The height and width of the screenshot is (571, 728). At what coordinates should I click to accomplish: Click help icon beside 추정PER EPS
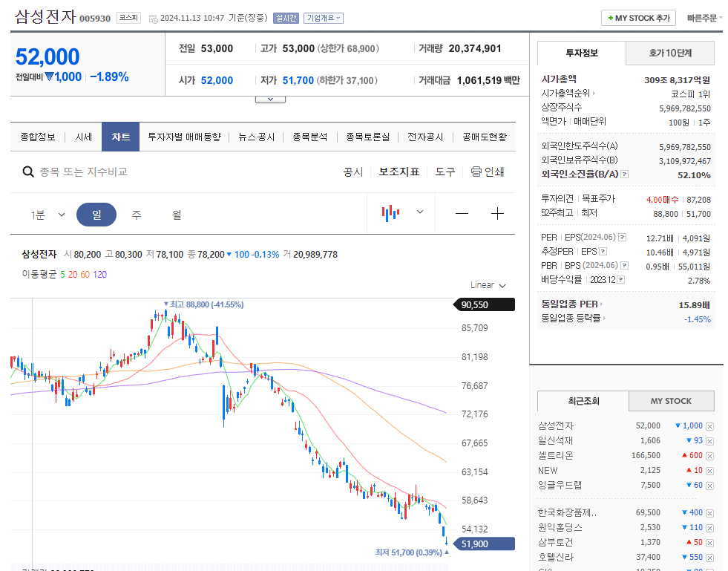[603, 252]
